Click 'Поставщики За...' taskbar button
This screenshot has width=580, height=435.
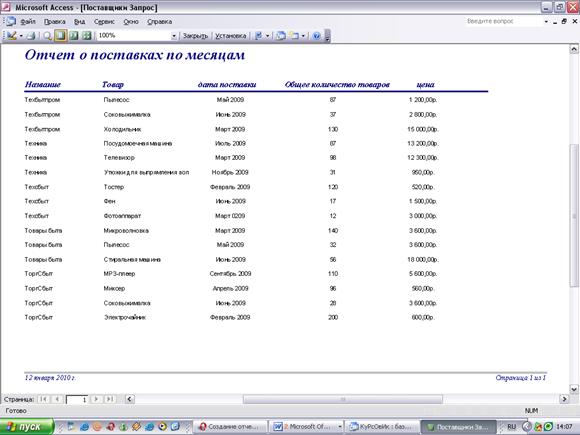(459, 427)
